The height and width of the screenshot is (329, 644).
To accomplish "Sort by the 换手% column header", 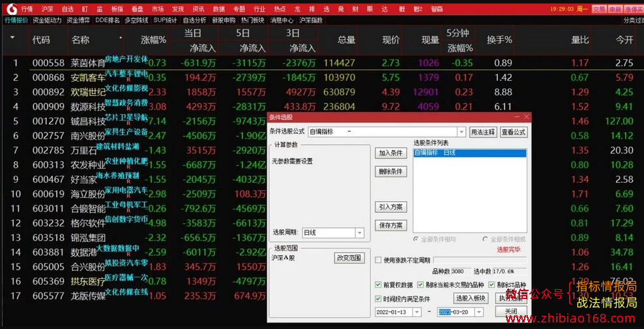I will (499, 40).
